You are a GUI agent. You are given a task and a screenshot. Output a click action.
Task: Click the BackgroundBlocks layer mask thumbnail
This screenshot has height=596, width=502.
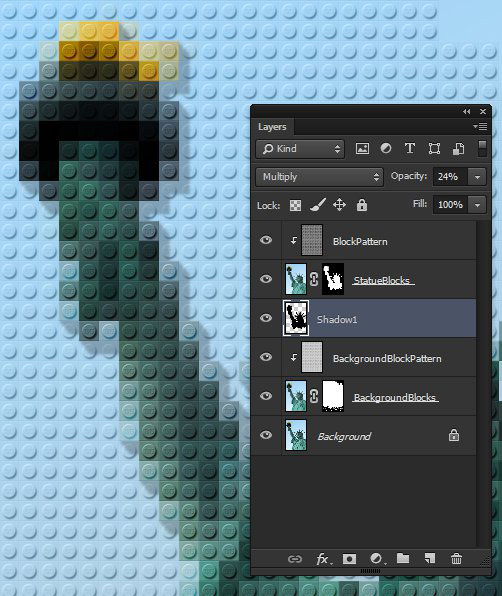coord(333,396)
